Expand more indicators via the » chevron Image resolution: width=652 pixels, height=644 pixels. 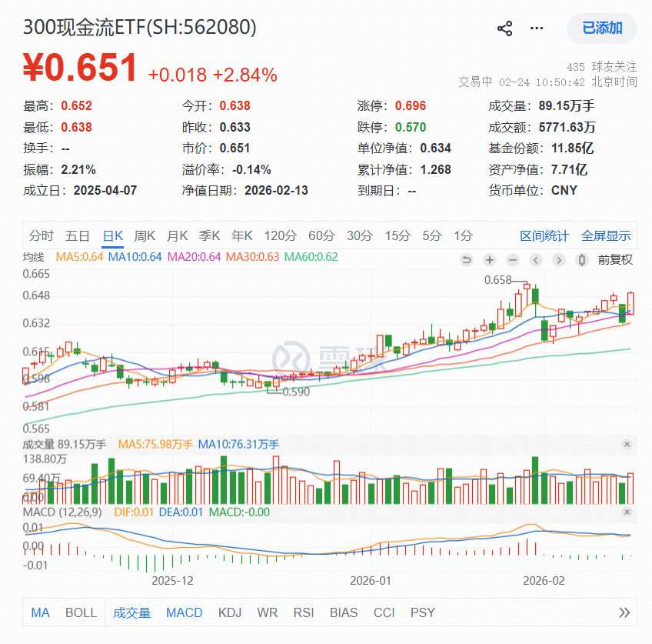(625, 612)
